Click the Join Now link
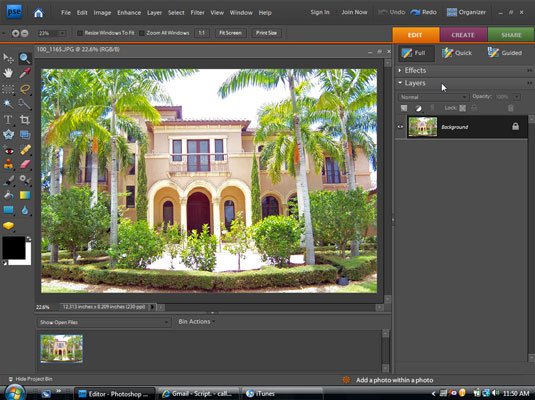This screenshot has height=400, width=535. tap(355, 12)
